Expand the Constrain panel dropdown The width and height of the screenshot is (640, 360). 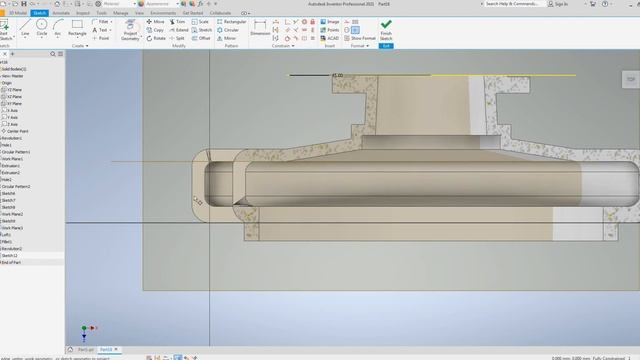[x=283, y=46]
